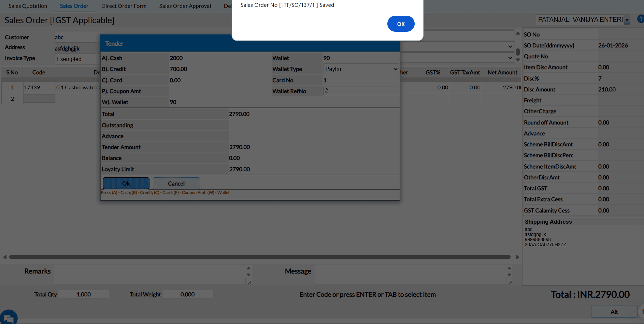
Task: Click Ok button in Tender window
Action: pyautogui.click(x=126, y=183)
